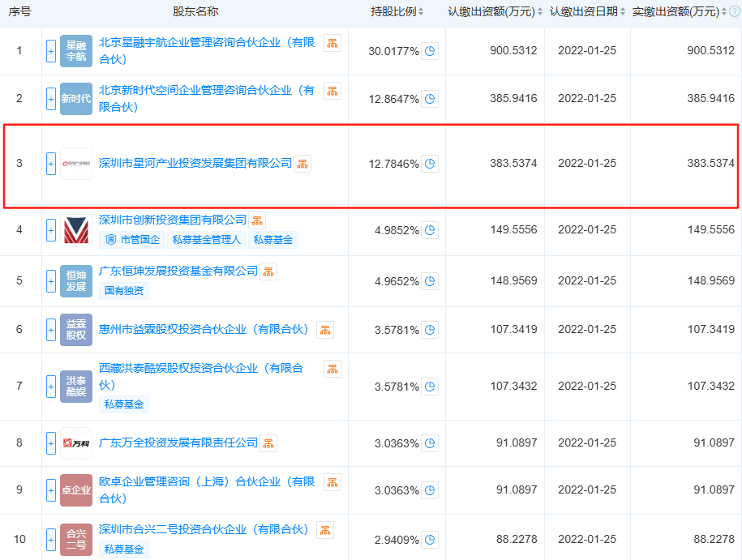Image resolution: width=742 pixels, height=560 pixels.
Task: Open 北京星融宇航企业管理咨询合伙企业 link
Action: pos(207,51)
